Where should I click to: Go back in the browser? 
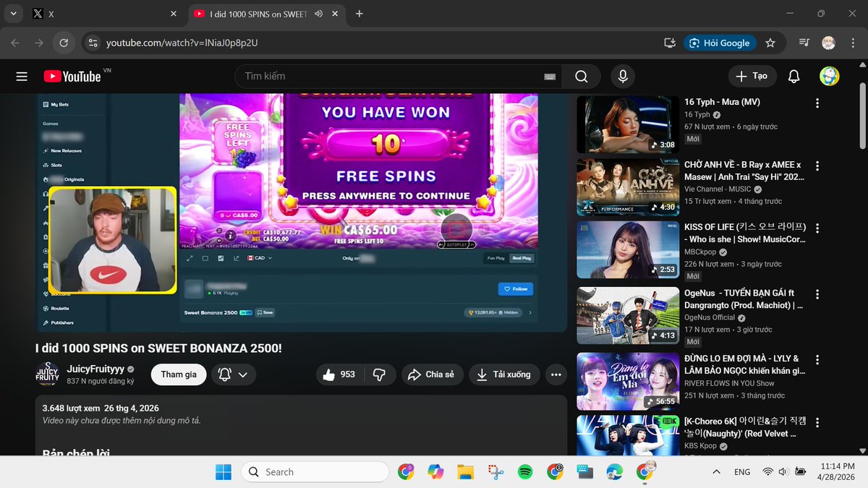[x=16, y=43]
